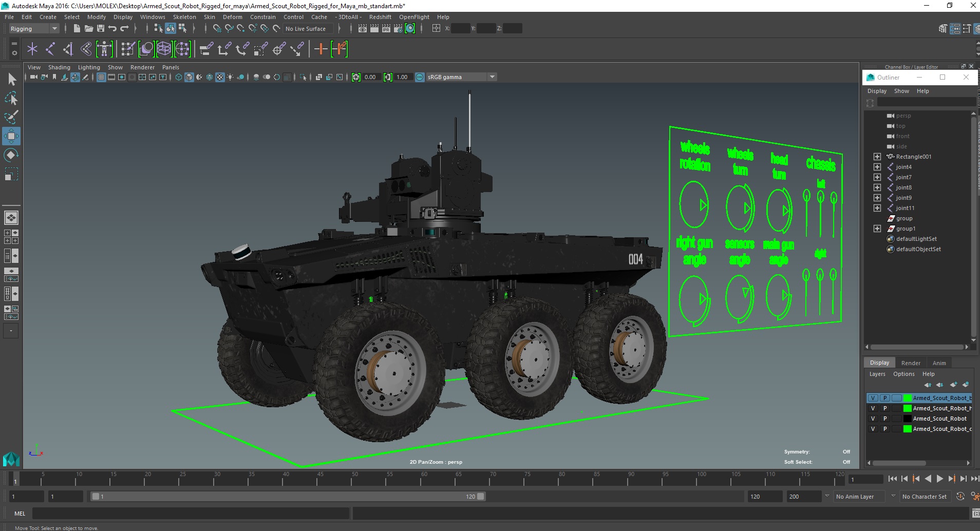Screen dimensions: 980x531
Task: Toggle visibility V of the highlighted top layer
Action: [873, 398]
